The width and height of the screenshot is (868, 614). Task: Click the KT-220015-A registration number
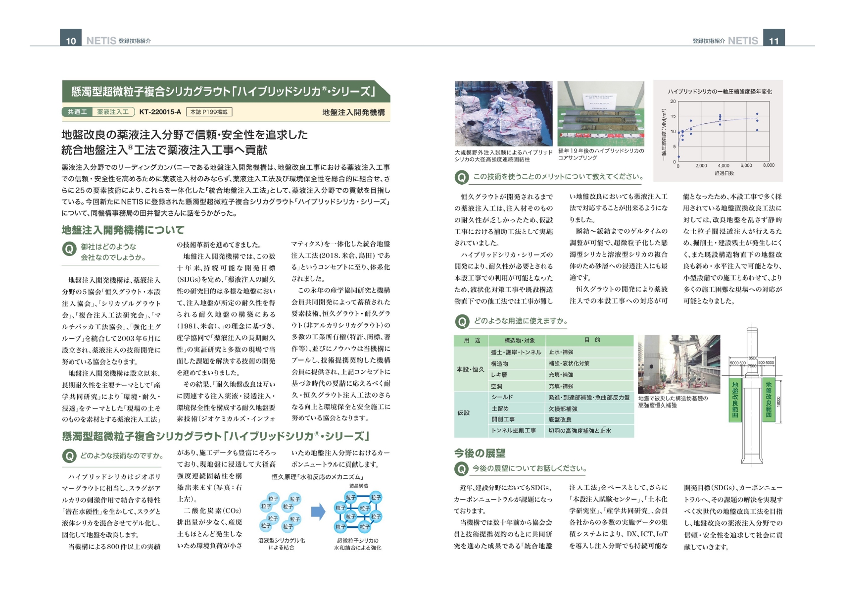click(x=160, y=112)
